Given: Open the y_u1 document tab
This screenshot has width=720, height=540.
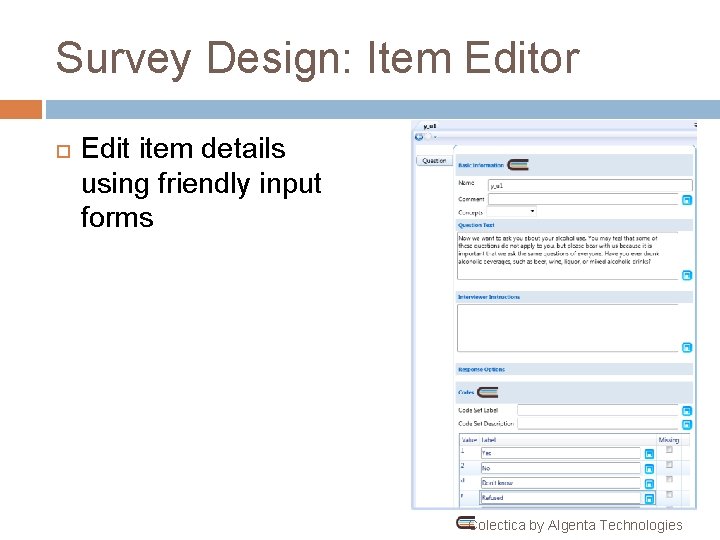Looking at the screenshot, I should point(430,126).
